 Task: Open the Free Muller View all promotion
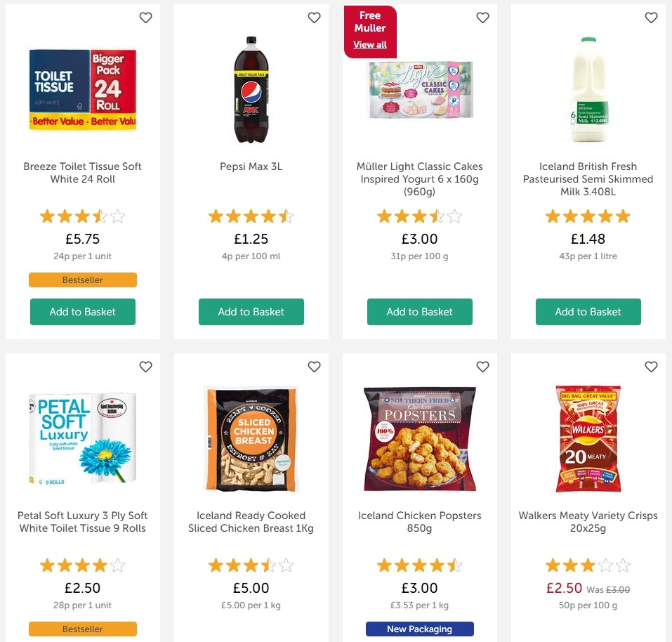click(x=370, y=44)
